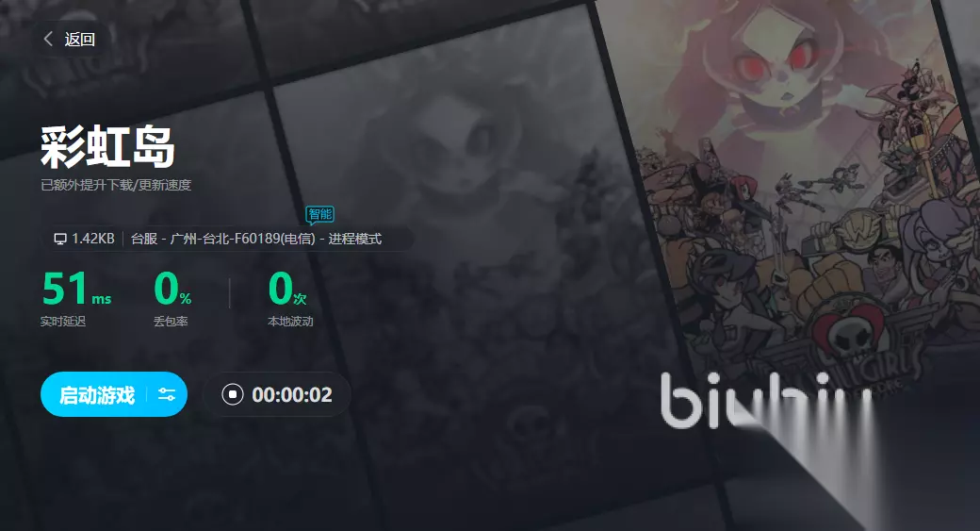Click the biubiu logo

(765, 400)
